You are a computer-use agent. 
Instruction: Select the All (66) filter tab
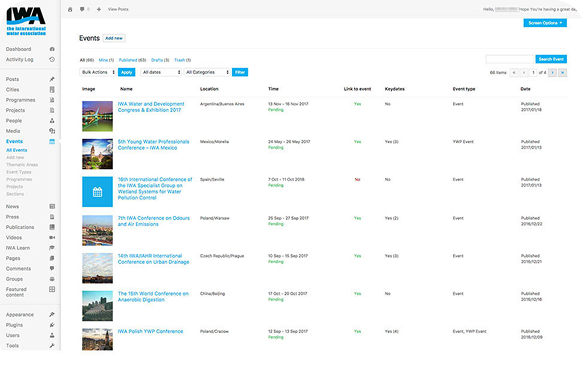(87, 60)
